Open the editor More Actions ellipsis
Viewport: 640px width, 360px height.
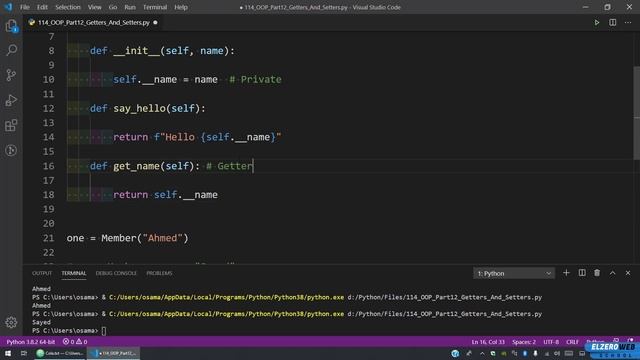(628, 22)
